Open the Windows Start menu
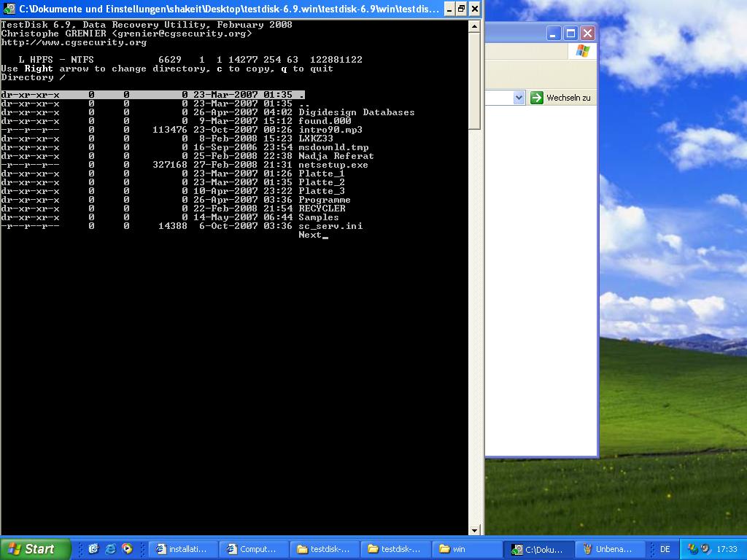The width and height of the screenshot is (747, 560). click(35, 549)
